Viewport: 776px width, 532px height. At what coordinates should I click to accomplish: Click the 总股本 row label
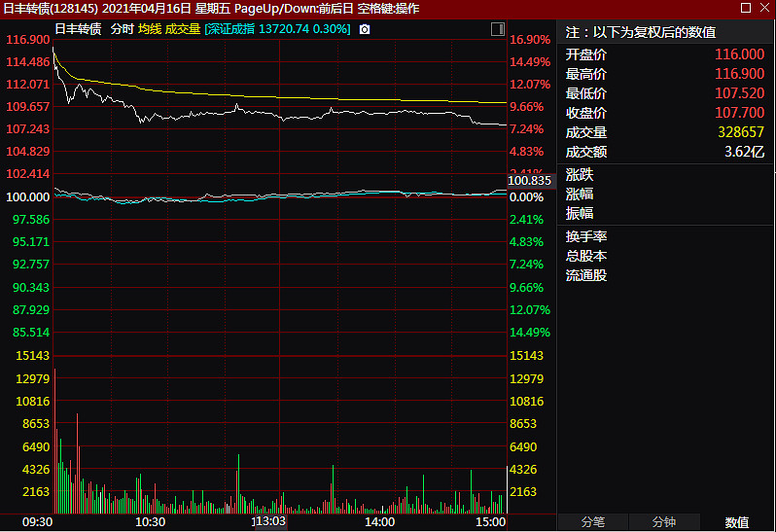(586, 256)
